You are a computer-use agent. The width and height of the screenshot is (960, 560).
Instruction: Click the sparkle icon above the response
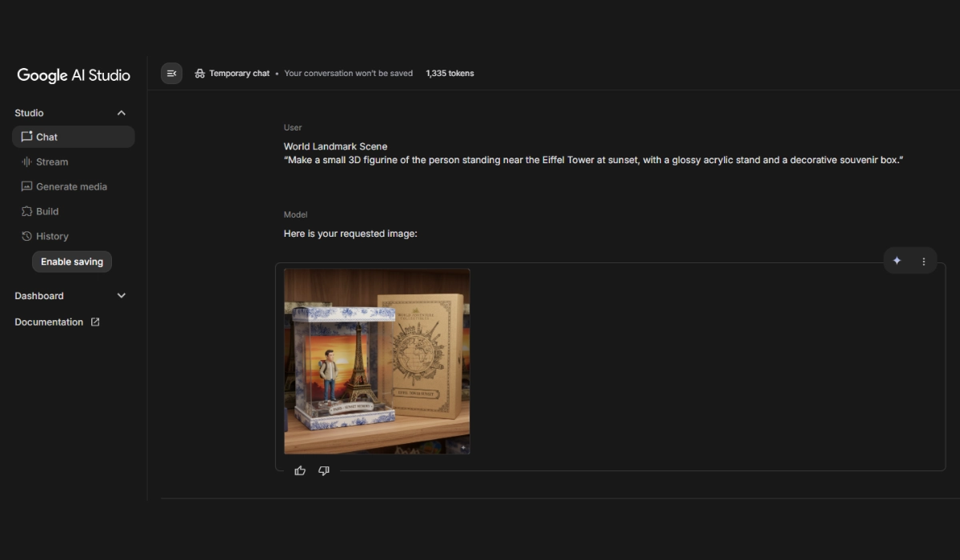[897, 261]
